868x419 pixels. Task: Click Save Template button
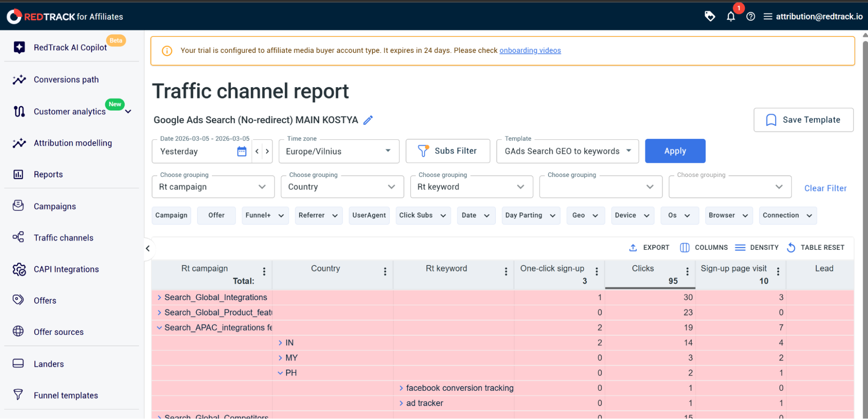(x=803, y=120)
